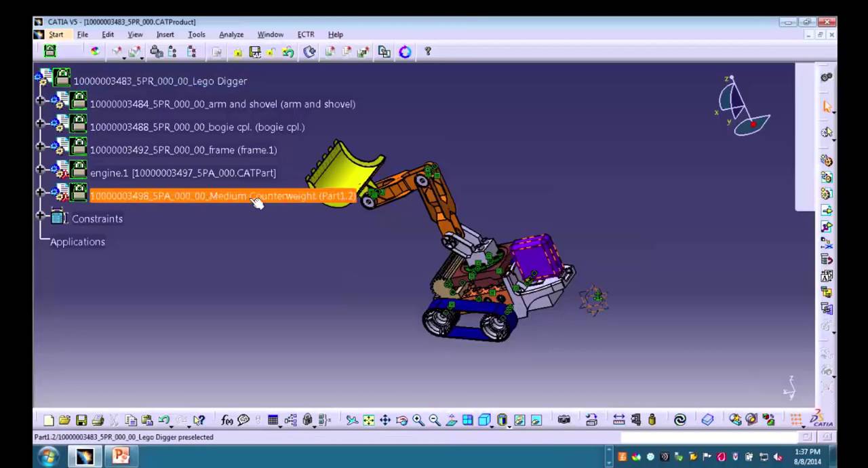Image resolution: width=868 pixels, height=468 pixels.
Task: Open the Tools menu
Action: point(197,35)
